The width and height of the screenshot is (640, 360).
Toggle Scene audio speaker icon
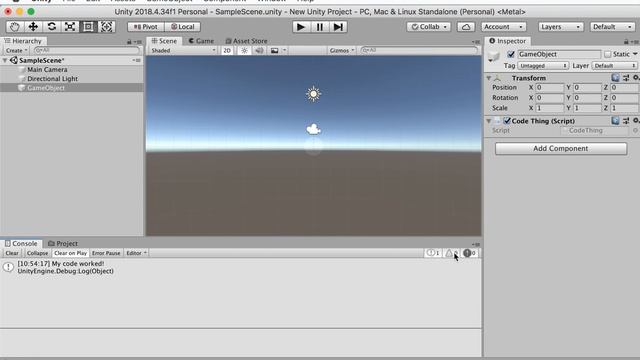[259, 51]
